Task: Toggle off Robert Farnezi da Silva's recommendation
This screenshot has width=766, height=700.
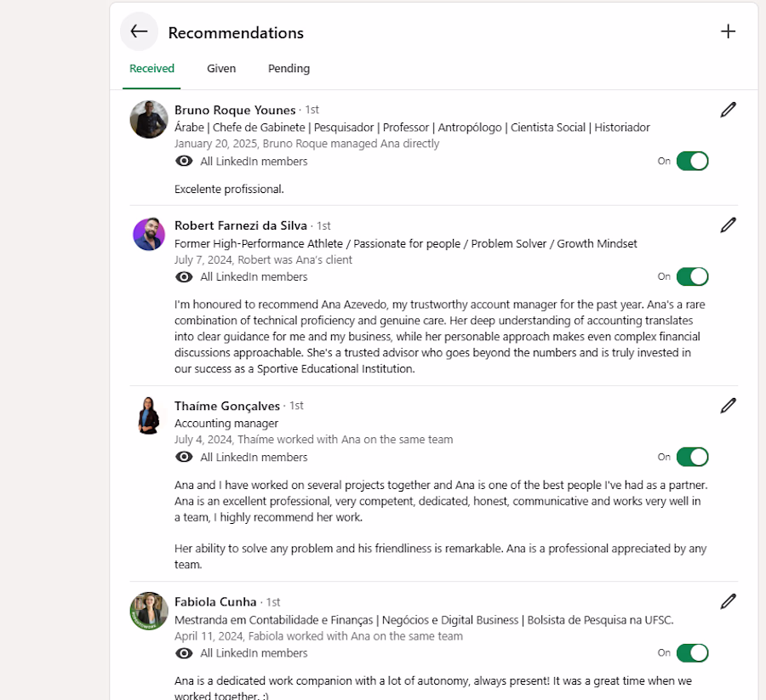Action: tap(692, 276)
